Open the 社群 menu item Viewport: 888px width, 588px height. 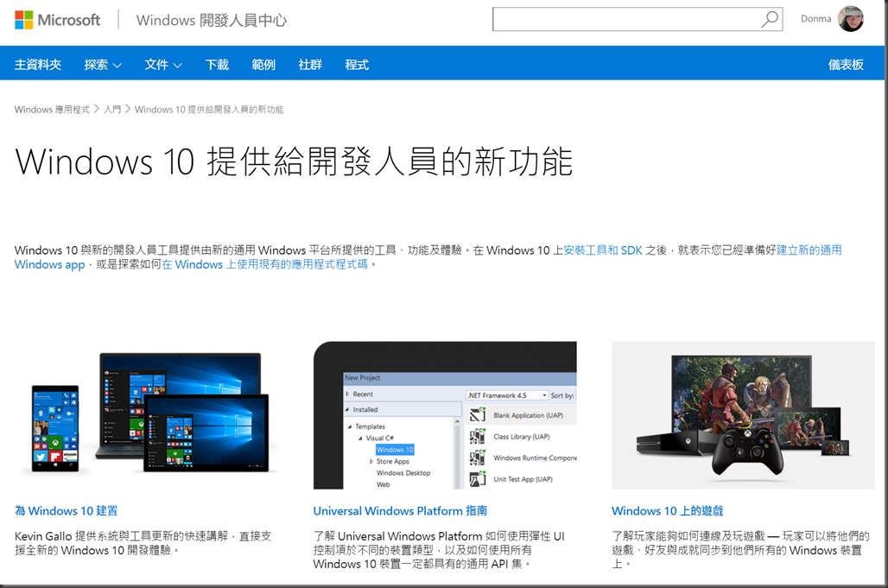pos(310,65)
